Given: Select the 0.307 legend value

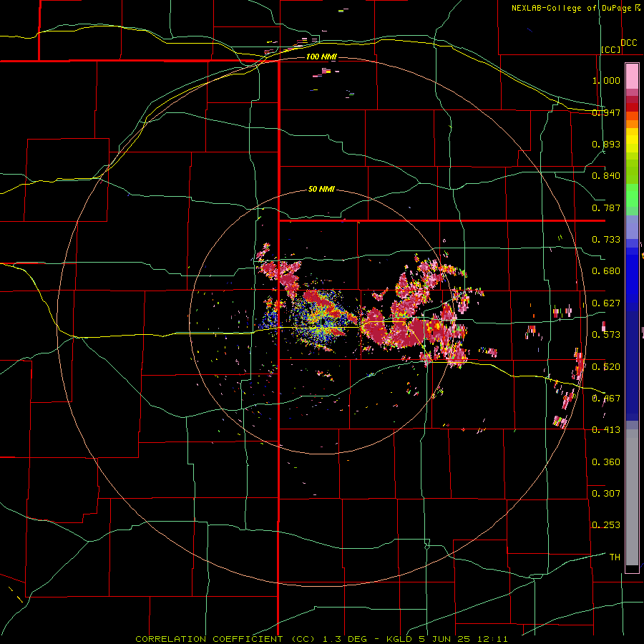Looking at the screenshot, I should click(x=606, y=494).
